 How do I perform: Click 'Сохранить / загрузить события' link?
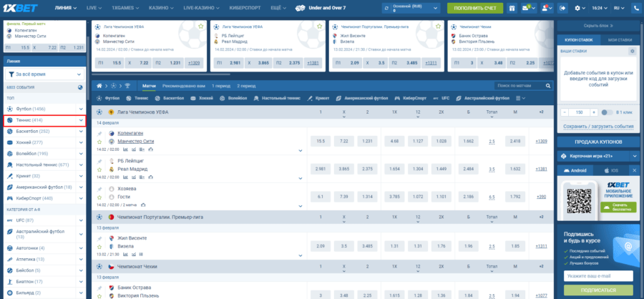[598, 126]
